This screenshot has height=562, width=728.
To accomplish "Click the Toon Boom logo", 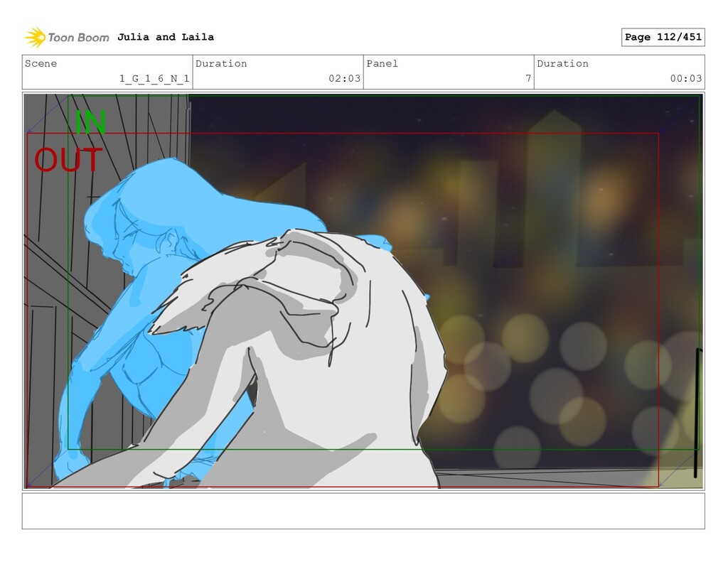I will [x=67, y=38].
